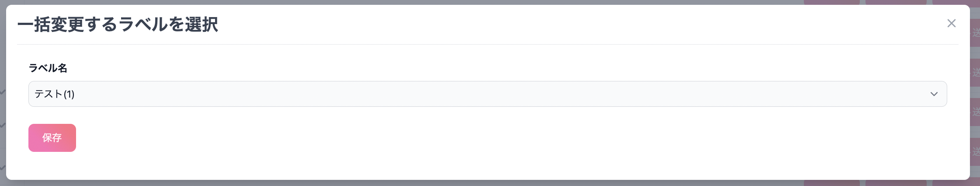Click the dialog title 一括変更するラベルを選択

click(x=118, y=24)
